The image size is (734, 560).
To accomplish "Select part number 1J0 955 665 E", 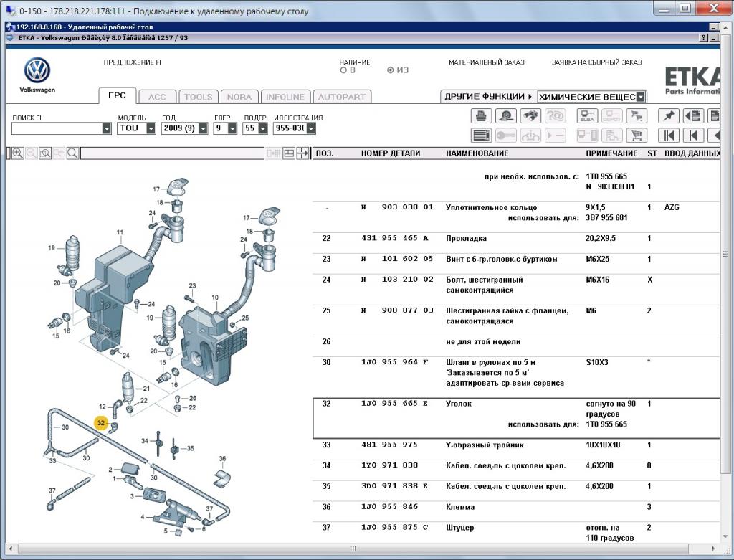I will [395, 404].
